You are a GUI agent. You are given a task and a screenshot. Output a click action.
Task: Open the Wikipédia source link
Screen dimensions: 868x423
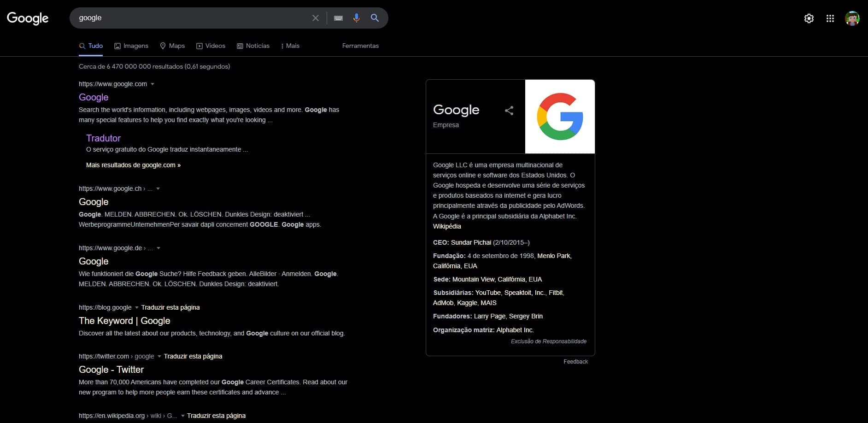click(x=447, y=226)
